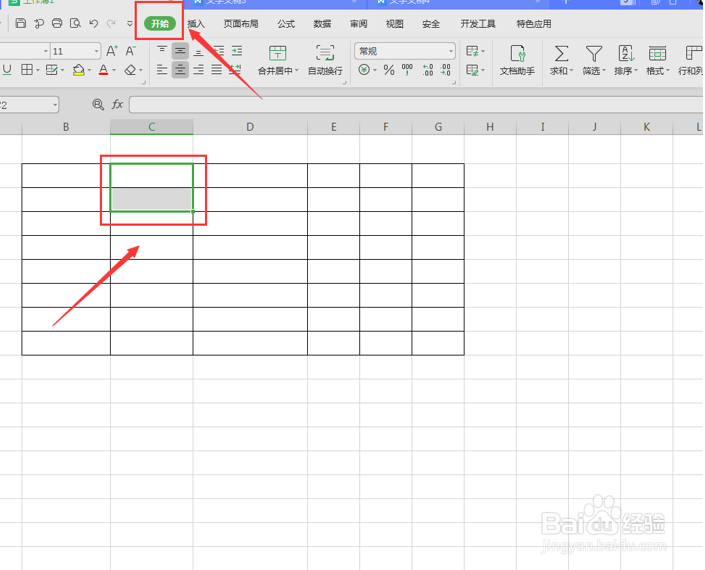Click into the formula bar input

(416, 105)
